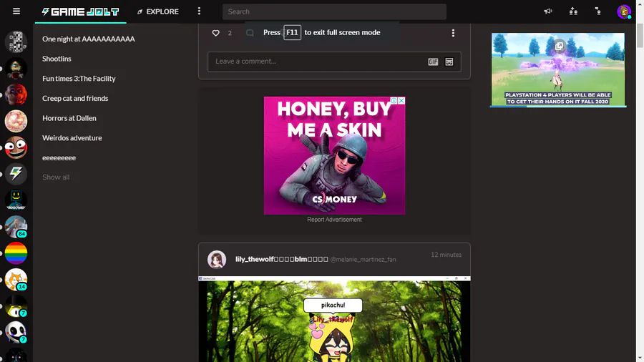The image size is (644, 362).
Task: Open Fun times 3:The Facility
Action: tap(79, 79)
